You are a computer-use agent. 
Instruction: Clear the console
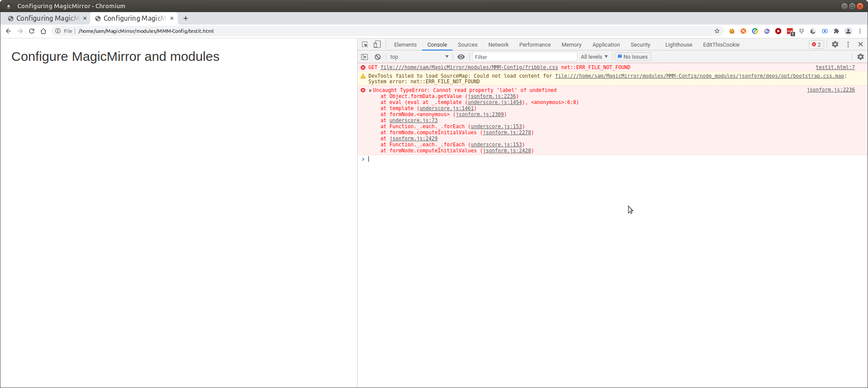[377, 57]
